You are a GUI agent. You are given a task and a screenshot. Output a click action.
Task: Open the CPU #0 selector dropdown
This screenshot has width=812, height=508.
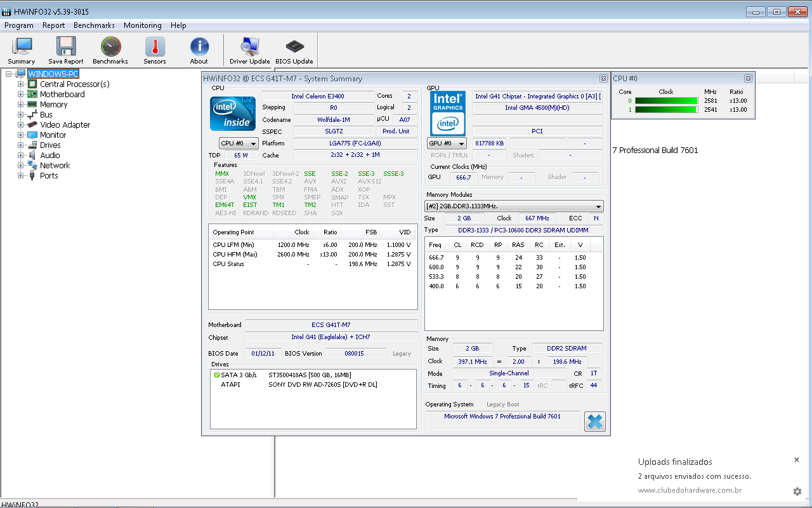pyautogui.click(x=239, y=144)
